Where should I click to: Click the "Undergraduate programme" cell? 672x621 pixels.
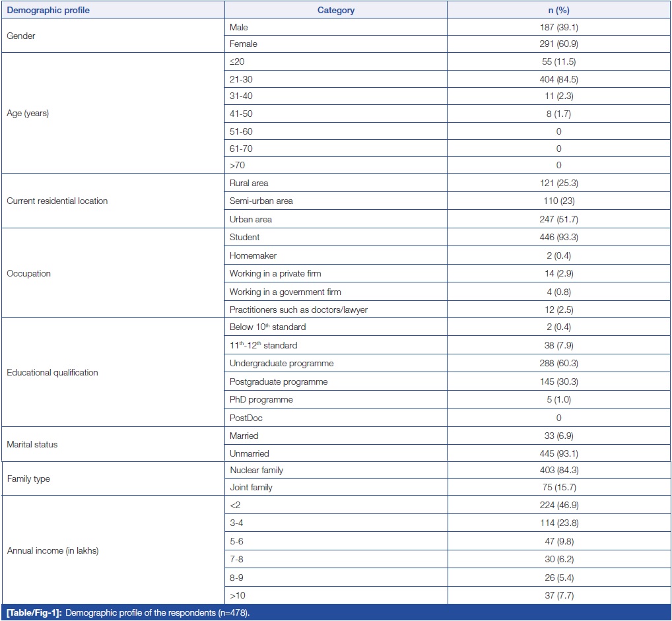(281, 364)
